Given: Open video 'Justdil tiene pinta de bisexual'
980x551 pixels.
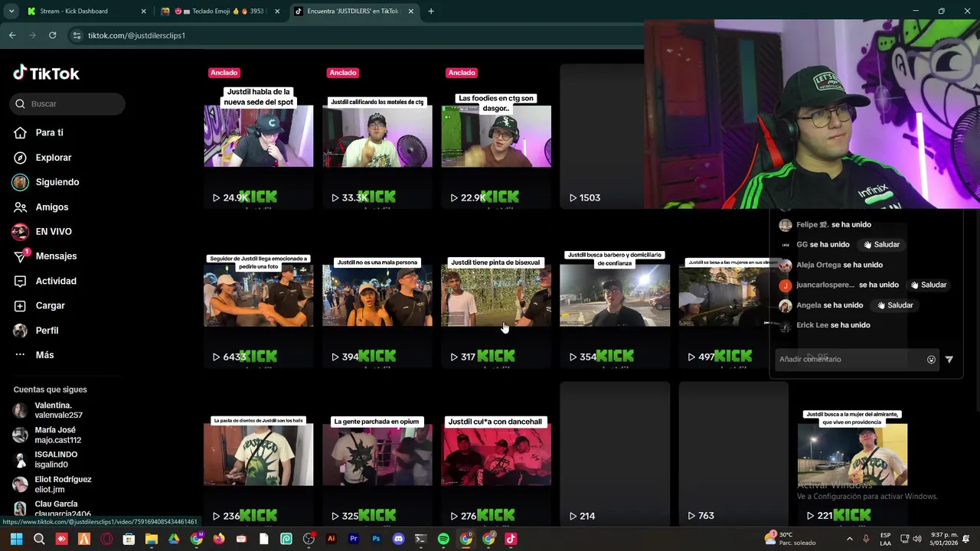Looking at the screenshot, I should [496, 295].
